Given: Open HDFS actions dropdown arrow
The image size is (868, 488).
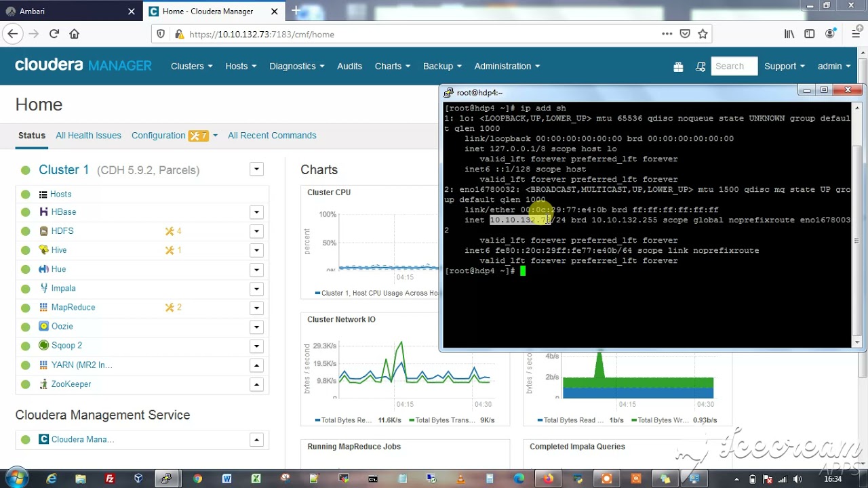Looking at the screenshot, I should (x=256, y=231).
